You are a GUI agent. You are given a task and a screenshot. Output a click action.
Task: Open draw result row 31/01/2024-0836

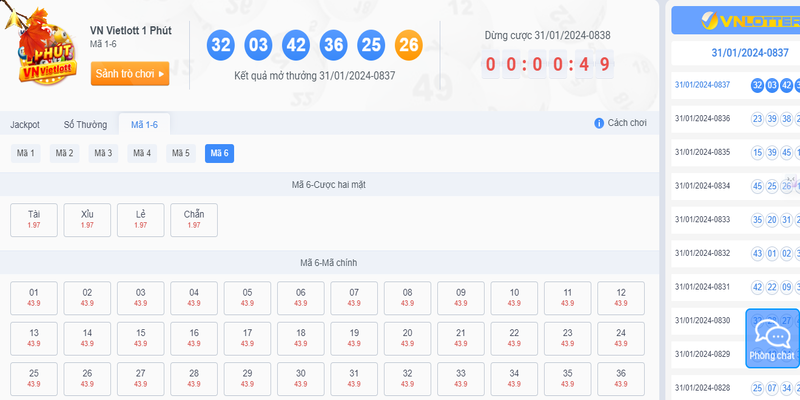tap(702, 119)
